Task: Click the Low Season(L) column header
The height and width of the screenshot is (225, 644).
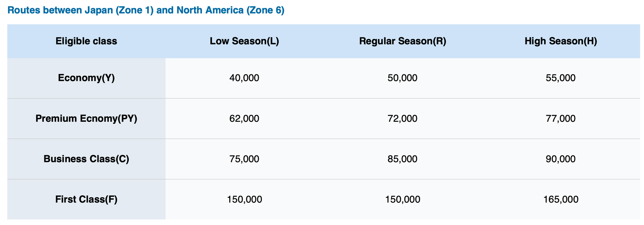Action: click(244, 41)
